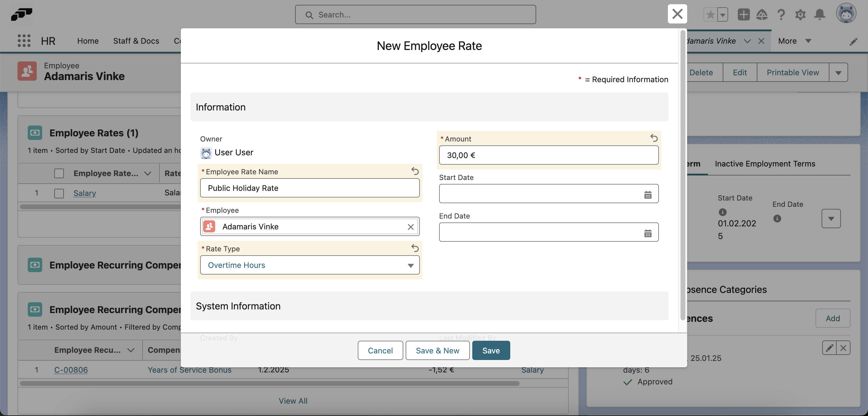Click inside the Search field
Screen dimensions: 868x416
point(415,14)
